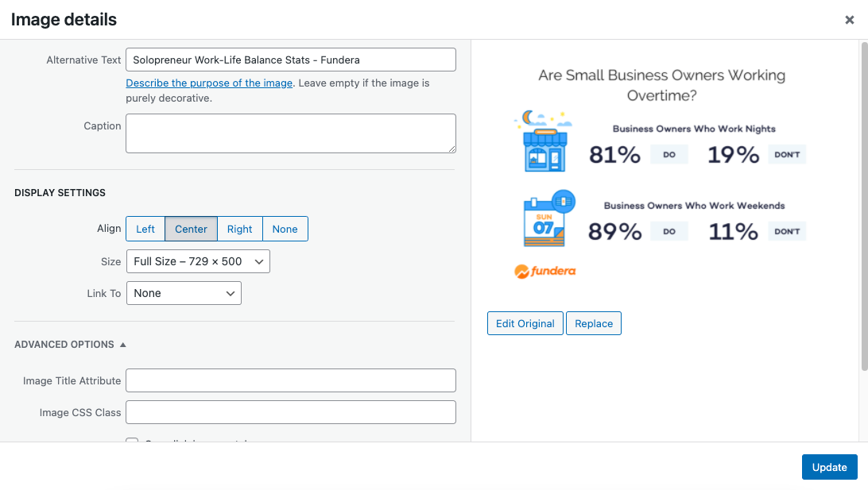Click the Edit Original button
Image resolution: width=868 pixels, height=490 pixels.
point(525,323)
